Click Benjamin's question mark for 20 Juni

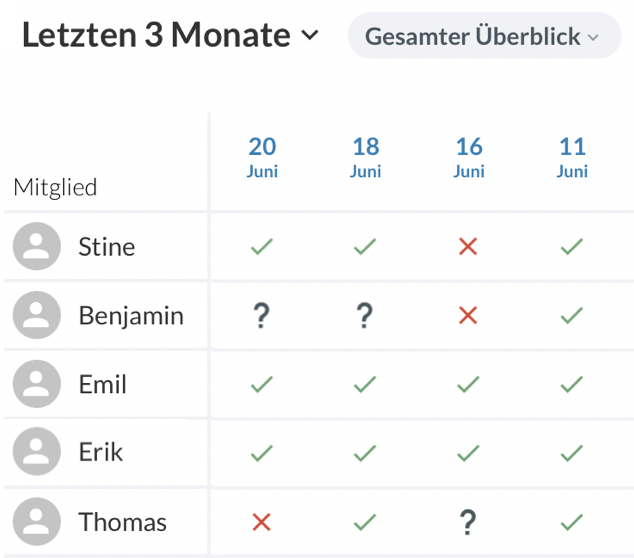coord(261,316)
